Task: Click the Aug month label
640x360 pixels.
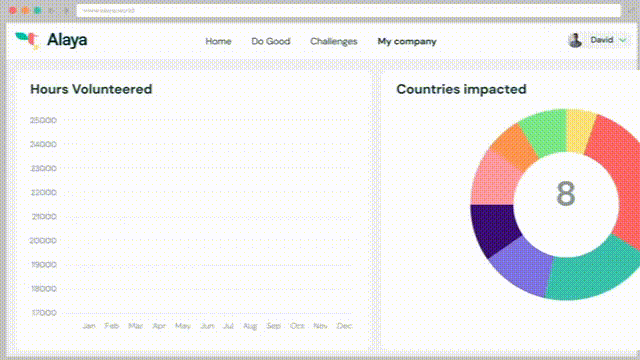Action: [250, 326]
